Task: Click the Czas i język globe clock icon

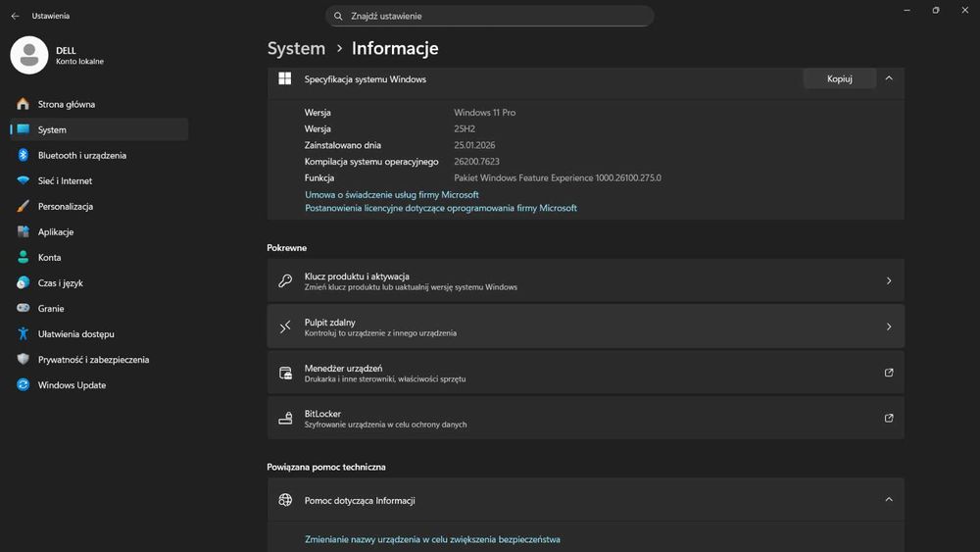Action: (x=24, y=282)
